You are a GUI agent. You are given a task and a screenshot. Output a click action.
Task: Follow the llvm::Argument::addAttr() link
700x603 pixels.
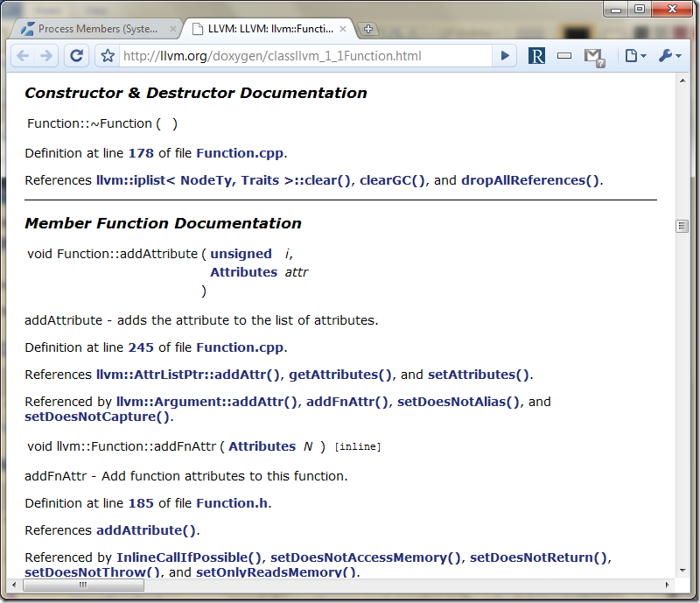click(x=206, y=402)
